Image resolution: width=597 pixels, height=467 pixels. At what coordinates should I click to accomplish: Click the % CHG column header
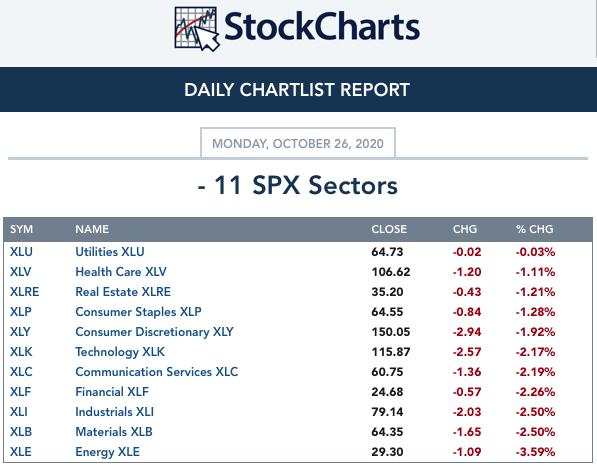coord(535,229)
